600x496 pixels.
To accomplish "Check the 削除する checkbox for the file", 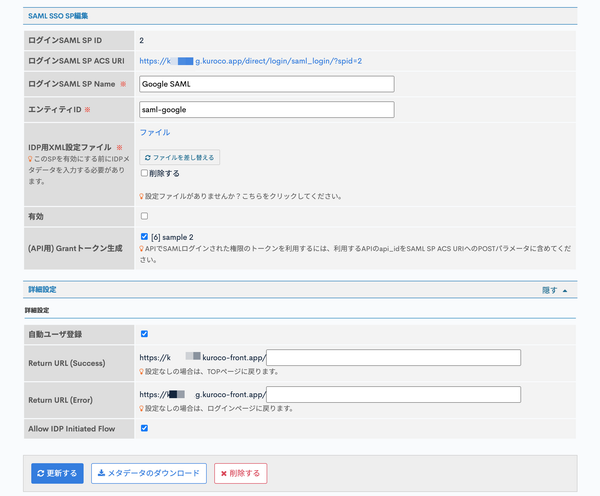I will click(x=144, y=173).
